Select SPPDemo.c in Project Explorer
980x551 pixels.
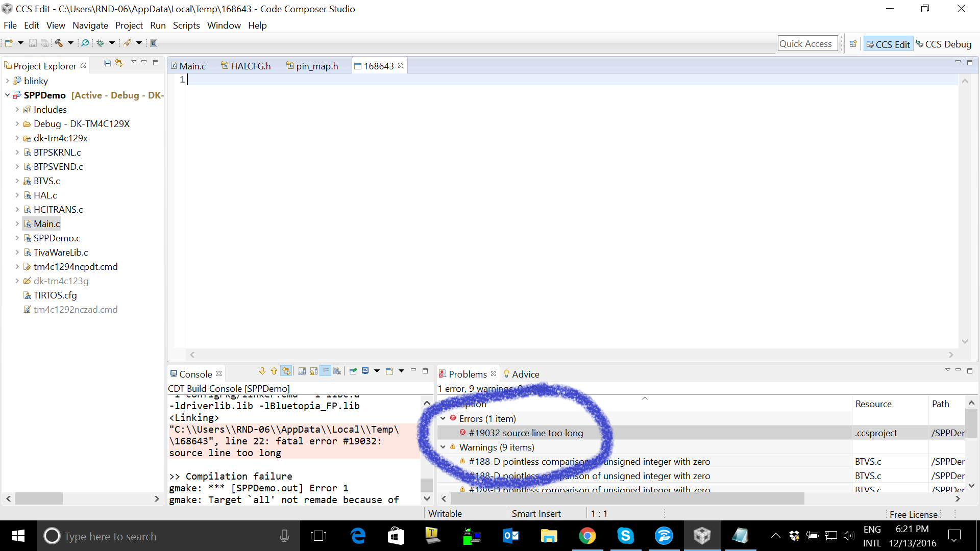57,238
